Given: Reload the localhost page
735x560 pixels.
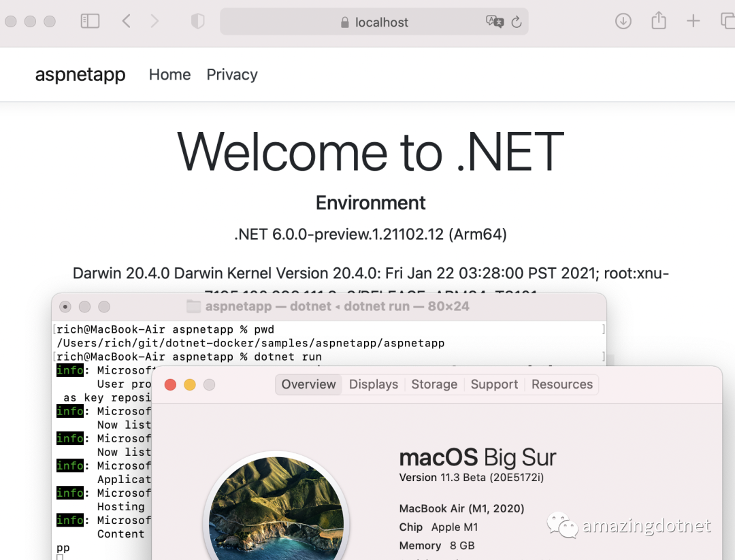Looking at the screenshot, I should click(516, 22).
